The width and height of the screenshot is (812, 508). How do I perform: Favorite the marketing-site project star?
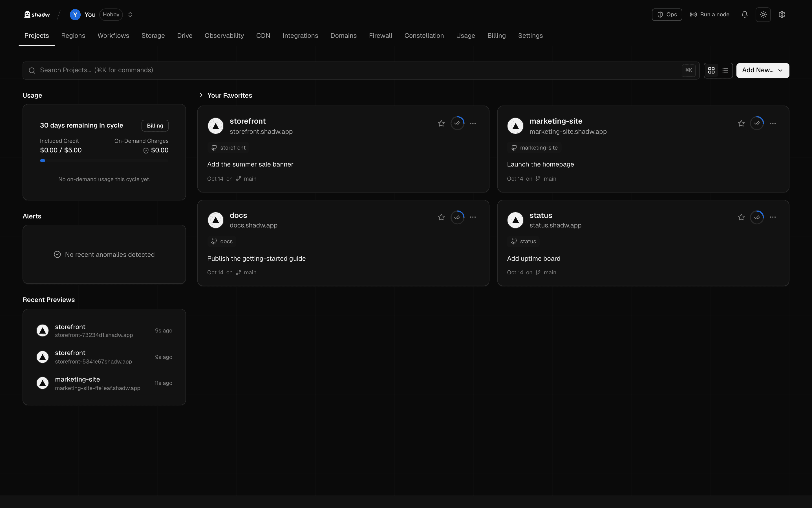pos(741,123)
